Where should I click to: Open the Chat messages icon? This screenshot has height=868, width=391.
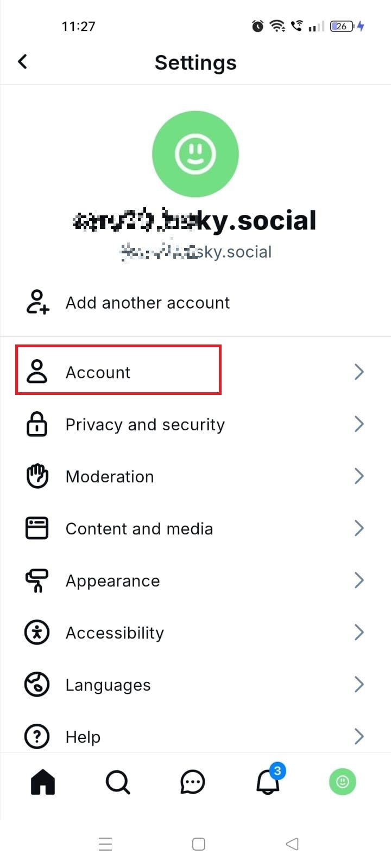pyautogui.click(x=193, y=781)
